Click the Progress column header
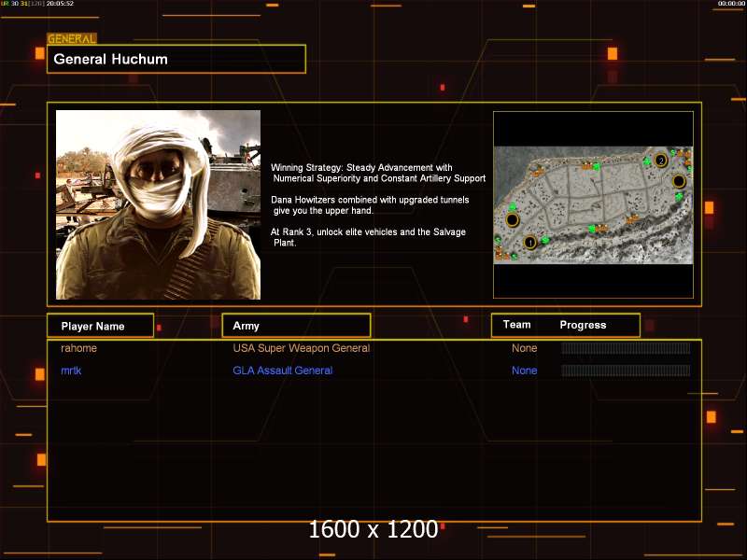The height and width of the screenshot is (560, 747). pyautogui.click(x=583, y=325)
